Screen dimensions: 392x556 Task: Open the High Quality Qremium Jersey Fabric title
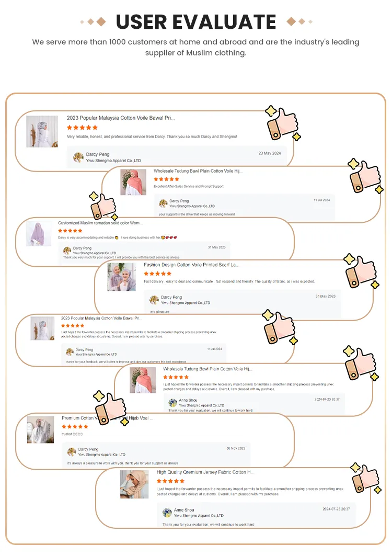tap(205, 472)
